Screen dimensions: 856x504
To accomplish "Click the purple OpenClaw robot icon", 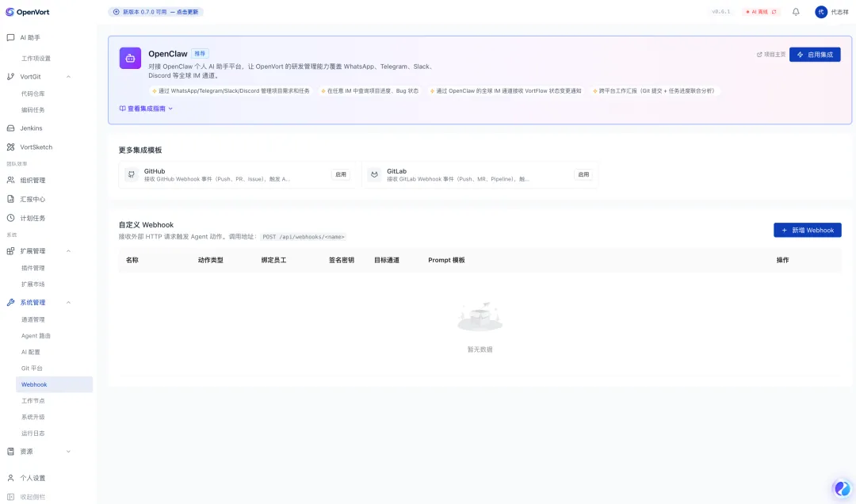I will 130,58.
